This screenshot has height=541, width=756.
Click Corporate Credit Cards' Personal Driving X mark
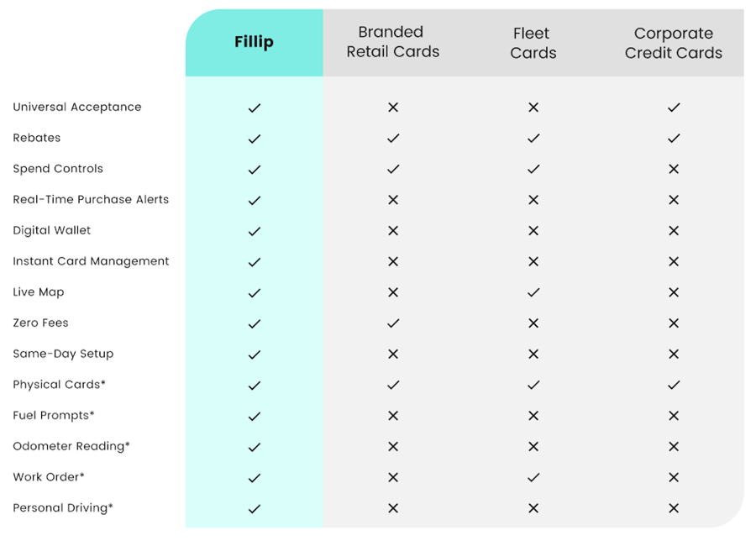point(674,508)
